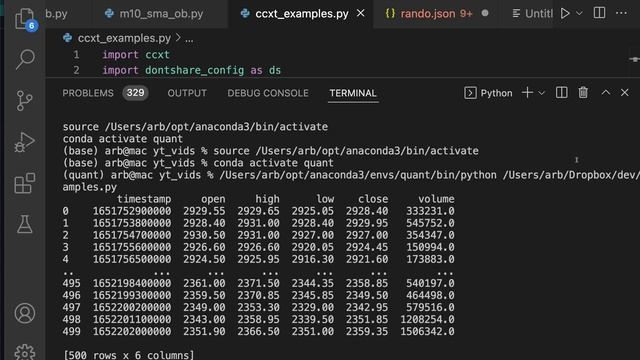Open the editor More Actions menu
640x360 pixels.
point(621,13)
